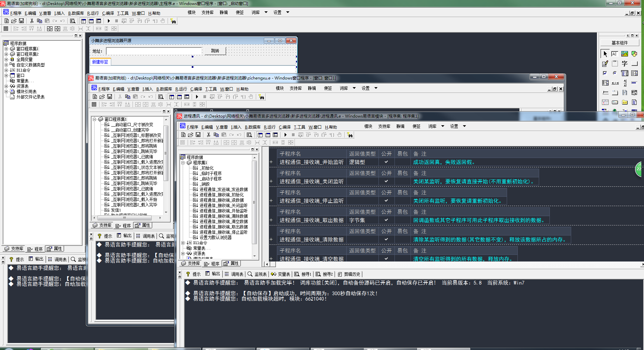This screenshot has height=350, width=644.
Task: Click Run arrow in main program window toolbar
Action: coord(109,21)
